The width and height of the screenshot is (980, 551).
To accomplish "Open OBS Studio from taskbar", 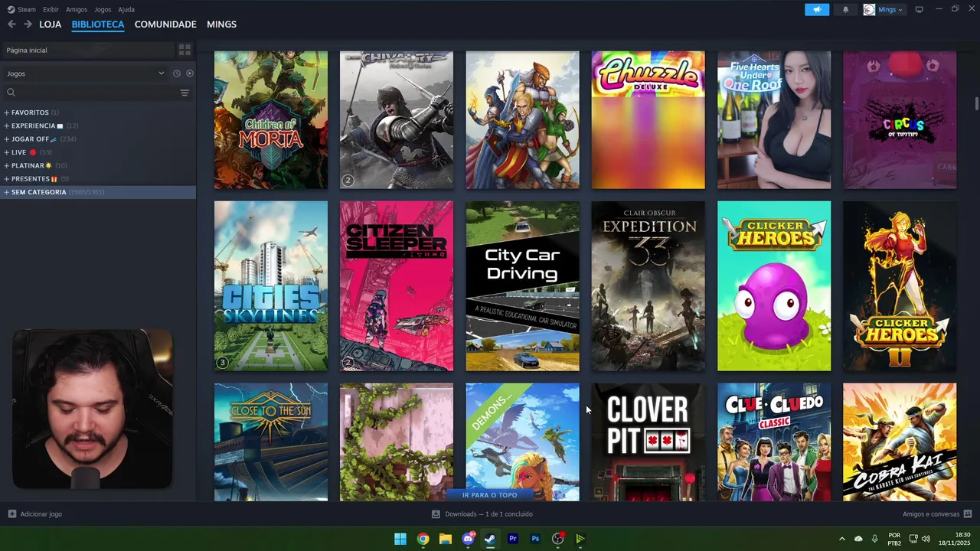I will pos(557,539).
